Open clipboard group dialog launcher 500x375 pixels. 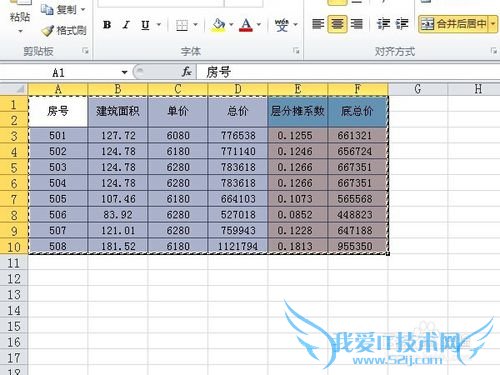(x=85, y=51)
